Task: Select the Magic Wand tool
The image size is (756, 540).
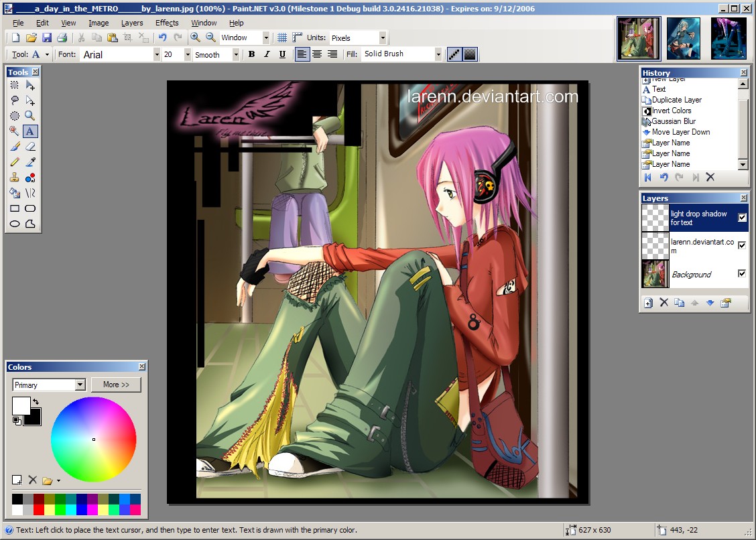Action: (x=15, y=131)
